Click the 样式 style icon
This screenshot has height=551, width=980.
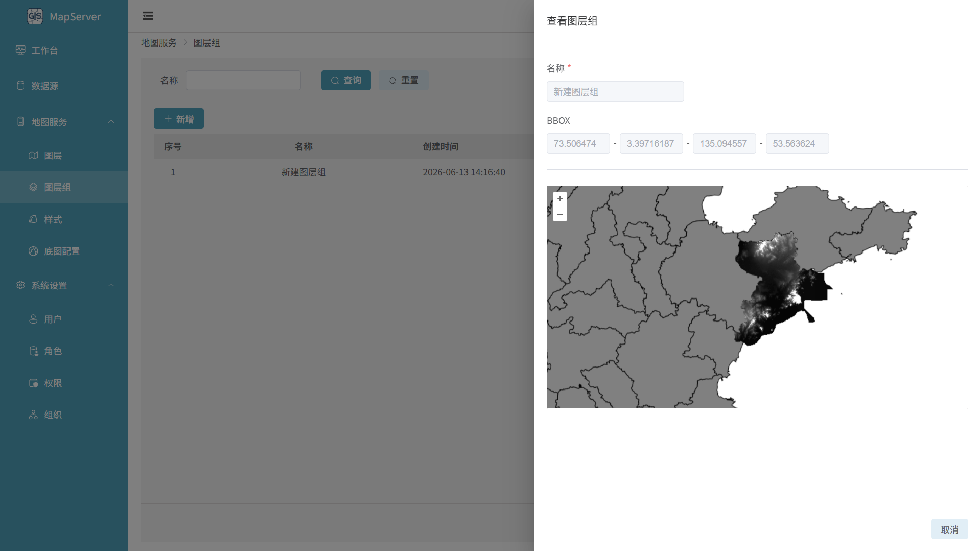(x=33, y=219)
